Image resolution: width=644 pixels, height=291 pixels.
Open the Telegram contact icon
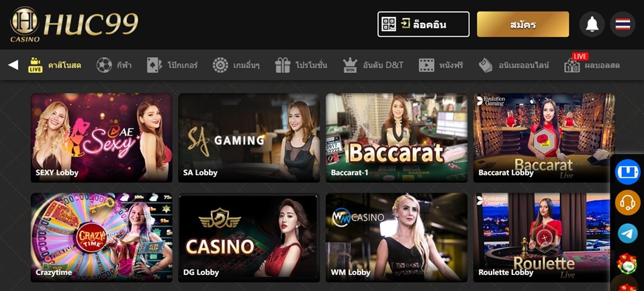tap(627, 233)
